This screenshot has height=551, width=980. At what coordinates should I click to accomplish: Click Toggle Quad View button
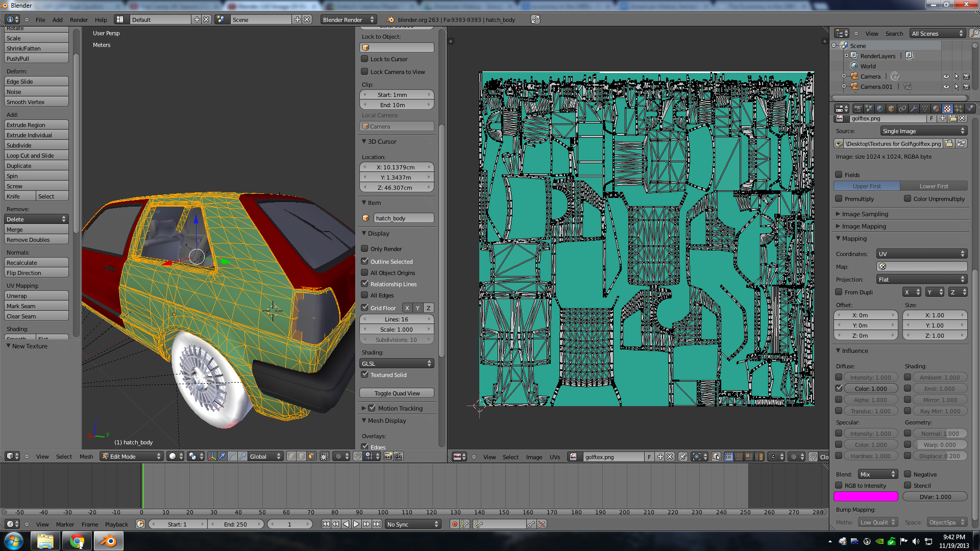pos(397,393)
